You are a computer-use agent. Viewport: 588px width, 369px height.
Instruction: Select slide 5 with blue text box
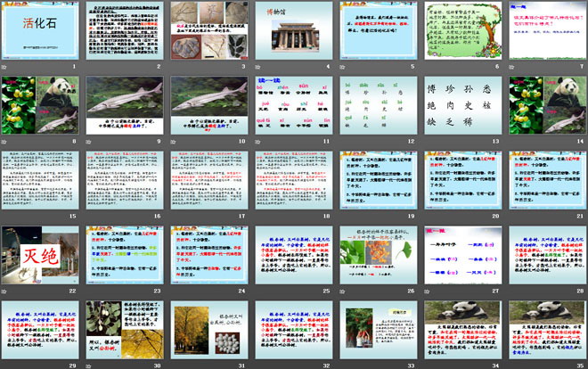click(379, 30)
